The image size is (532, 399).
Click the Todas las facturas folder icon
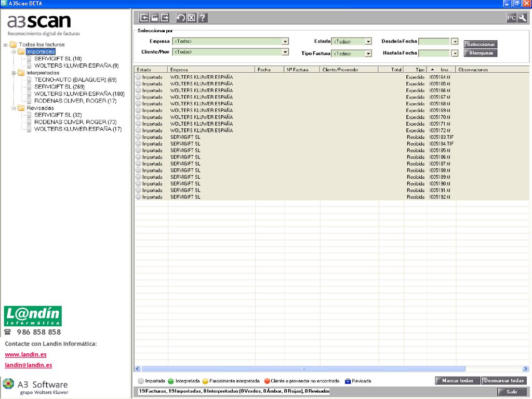[x=13, y=45]
